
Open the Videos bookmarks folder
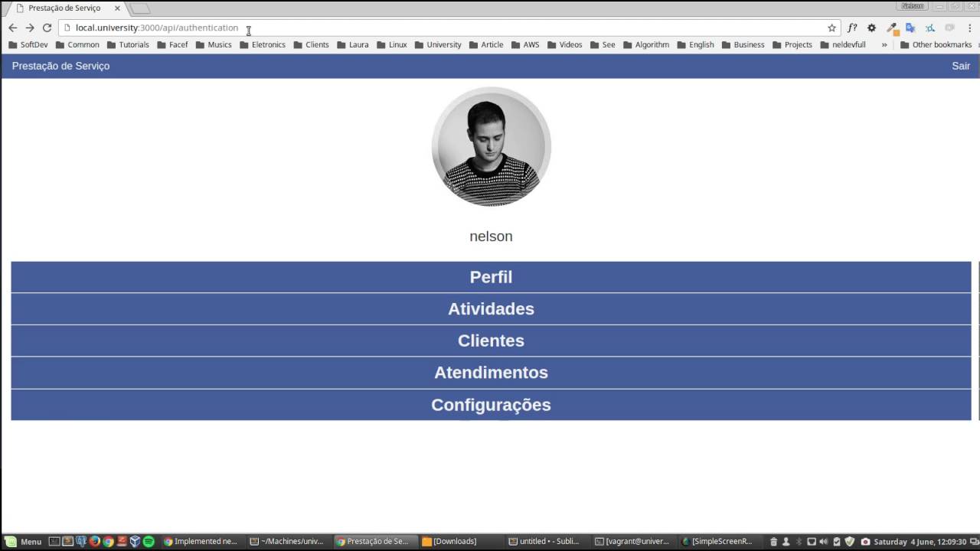pyautogui.click(x=564, y=44)
